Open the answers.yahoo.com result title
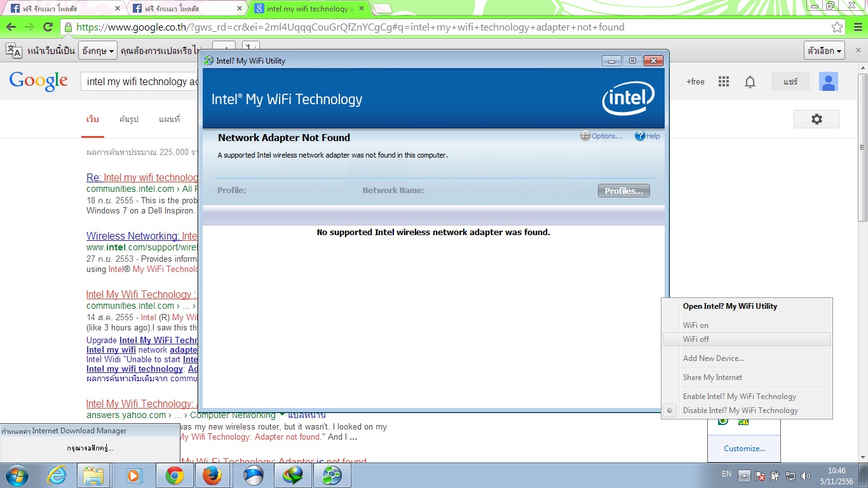868x488 pixels. pos(142,404)
